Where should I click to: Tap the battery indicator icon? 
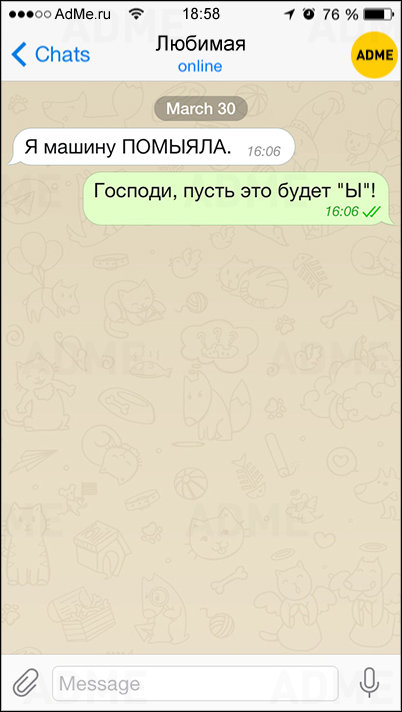click(378, 14)
